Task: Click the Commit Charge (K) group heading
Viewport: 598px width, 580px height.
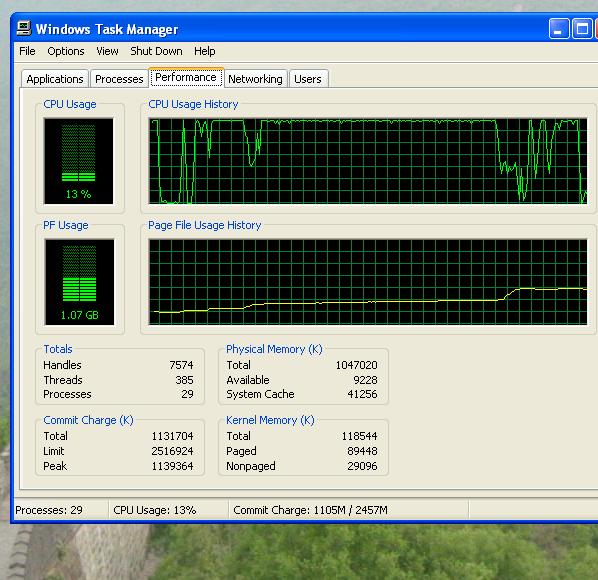Action: point(88,420)
